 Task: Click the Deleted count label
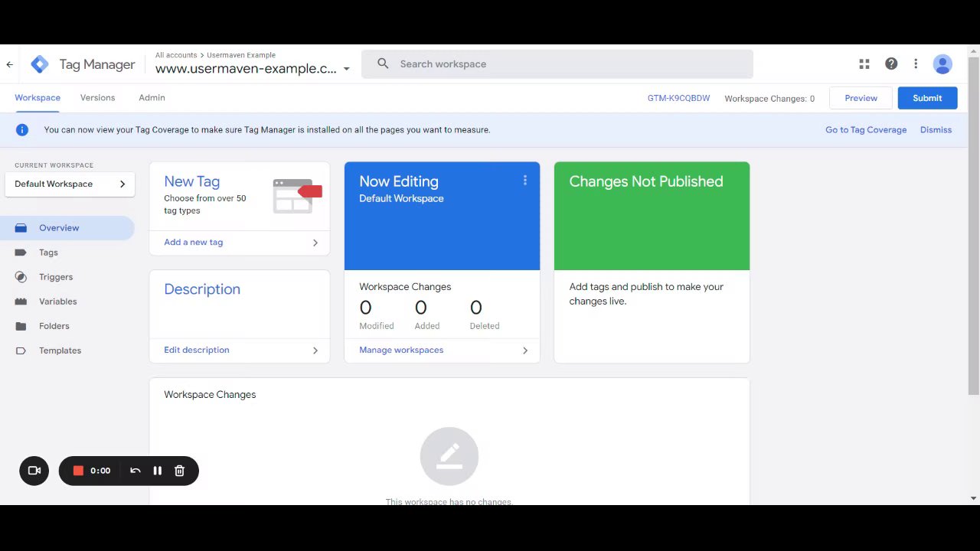tap(485, 326)
